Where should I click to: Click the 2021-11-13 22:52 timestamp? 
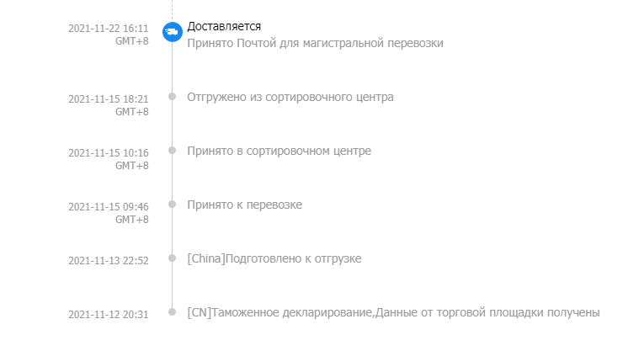pyautogui.click(x=108, y=260)
